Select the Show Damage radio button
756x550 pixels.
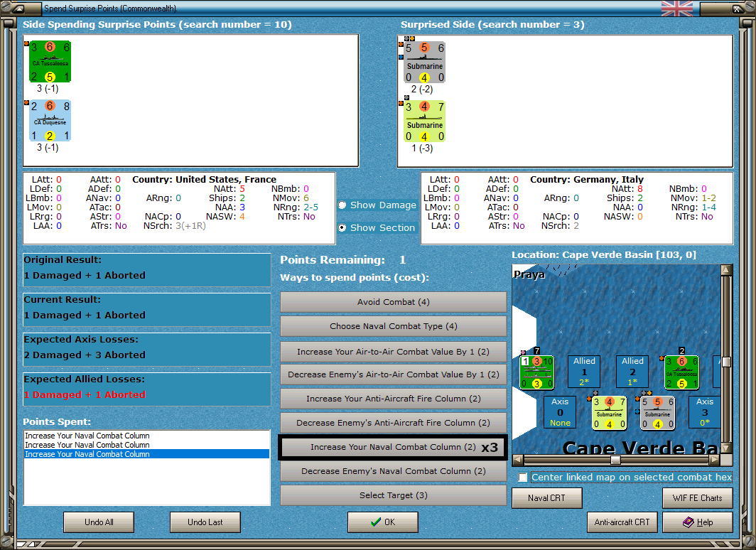[x=342, y=205]
